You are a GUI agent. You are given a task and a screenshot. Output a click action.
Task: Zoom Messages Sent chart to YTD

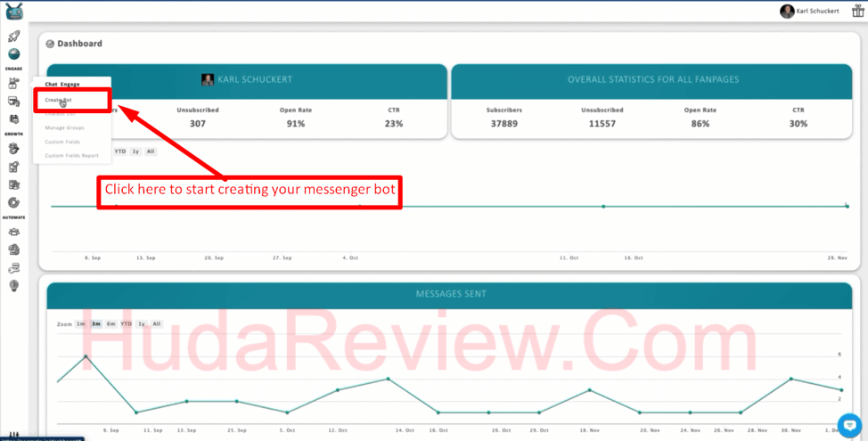point(127,323)
